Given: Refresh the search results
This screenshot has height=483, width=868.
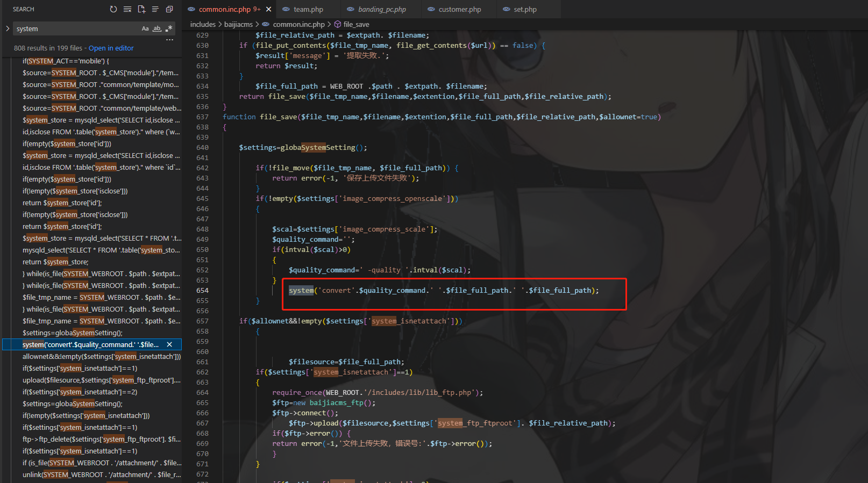Looking at the screenshot, I should [113, 9].
